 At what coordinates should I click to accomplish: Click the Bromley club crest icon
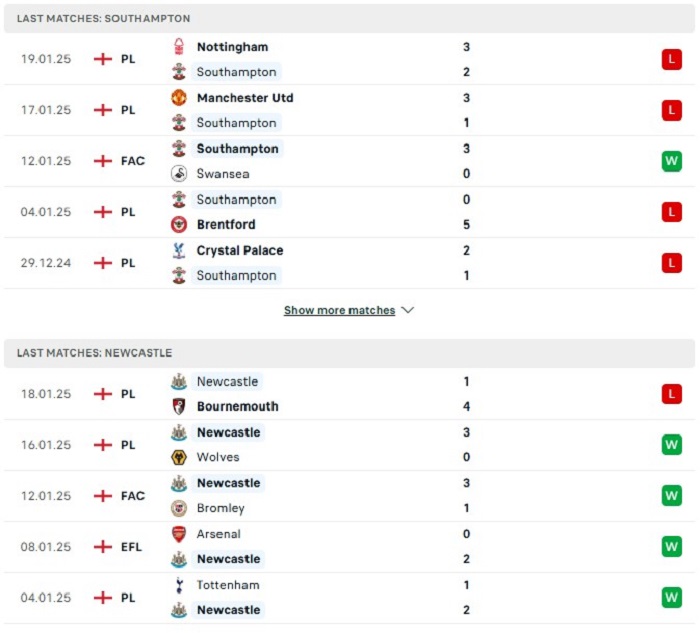pyautogui.click(x=179, y=508)
